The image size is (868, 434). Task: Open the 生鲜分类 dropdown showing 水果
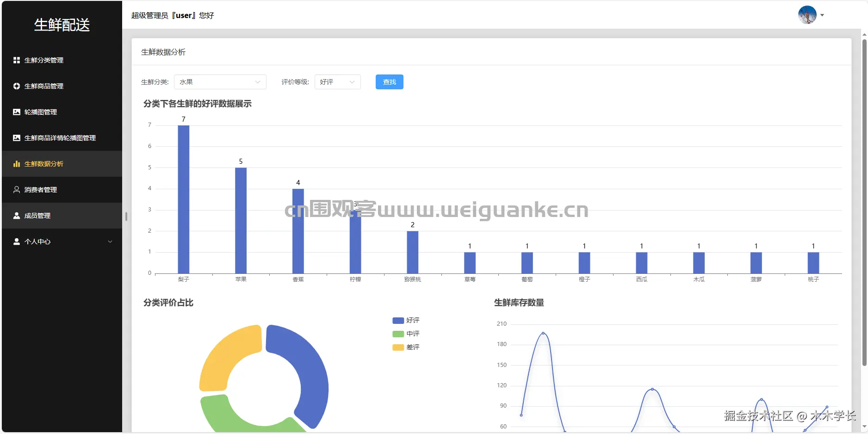pos(220,82)
